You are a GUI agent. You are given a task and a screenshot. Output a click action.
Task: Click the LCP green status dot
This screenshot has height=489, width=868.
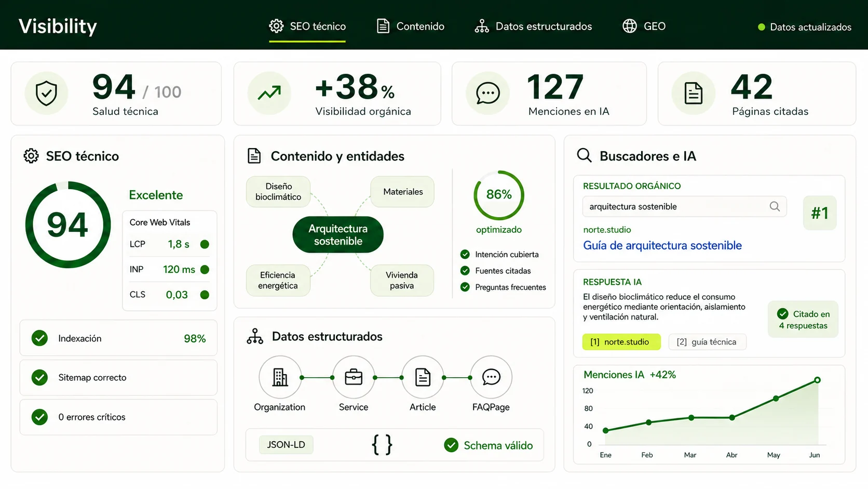tap(205, 244)
